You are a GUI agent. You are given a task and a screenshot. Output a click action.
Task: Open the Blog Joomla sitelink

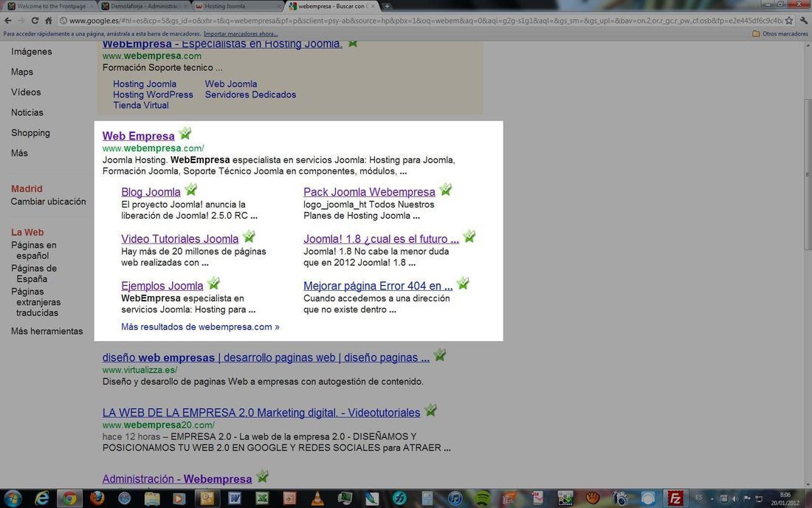click(x=151, y=192)
